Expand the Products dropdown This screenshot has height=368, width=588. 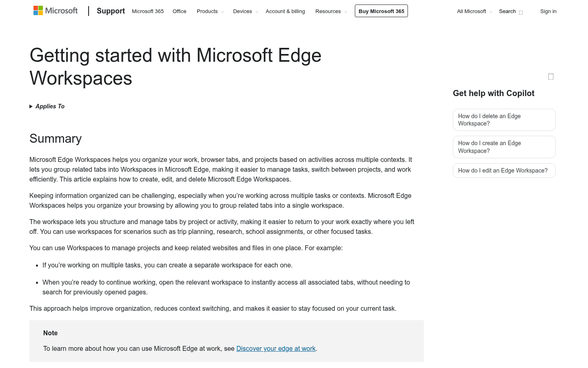pos(210,11)
